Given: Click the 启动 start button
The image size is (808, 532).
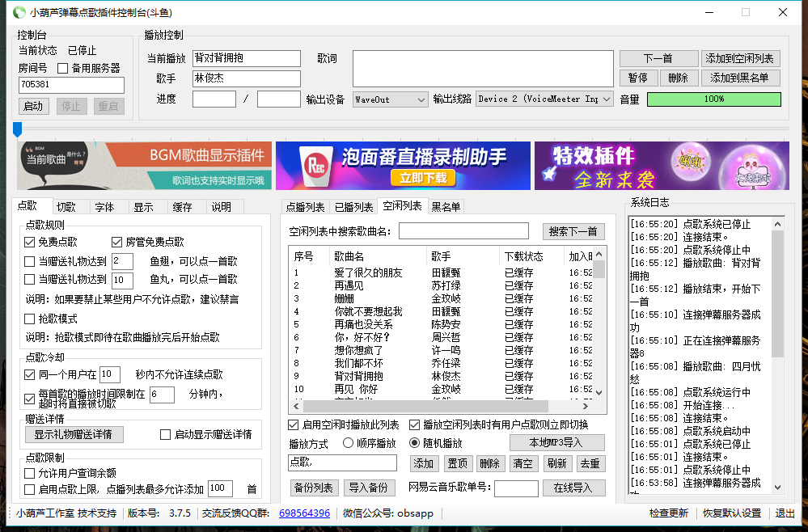Looking at the screenshot, I should point(33,106).
